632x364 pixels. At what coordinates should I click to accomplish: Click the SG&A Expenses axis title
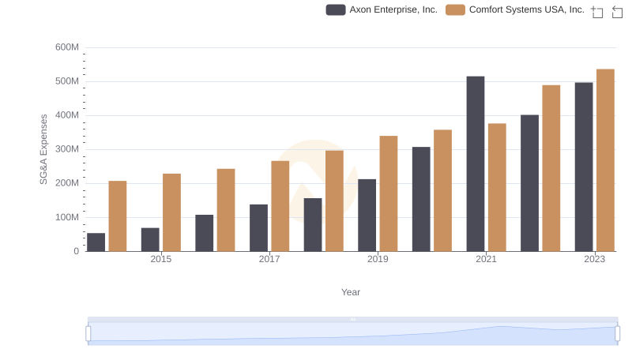43,149
